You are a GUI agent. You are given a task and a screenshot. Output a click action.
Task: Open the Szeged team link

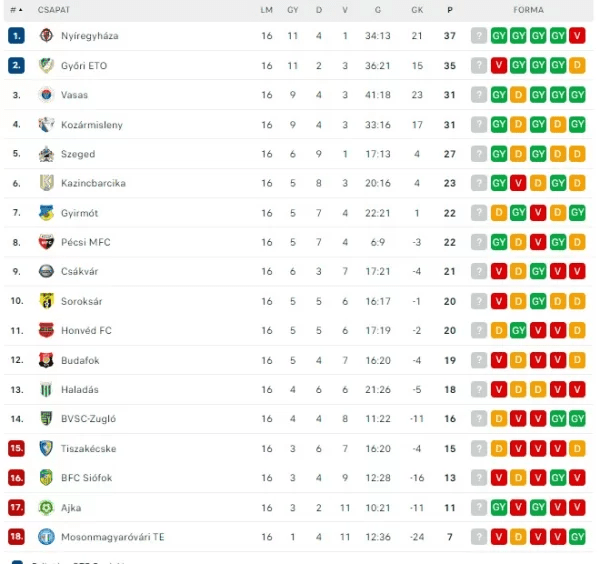coord(78,154)
